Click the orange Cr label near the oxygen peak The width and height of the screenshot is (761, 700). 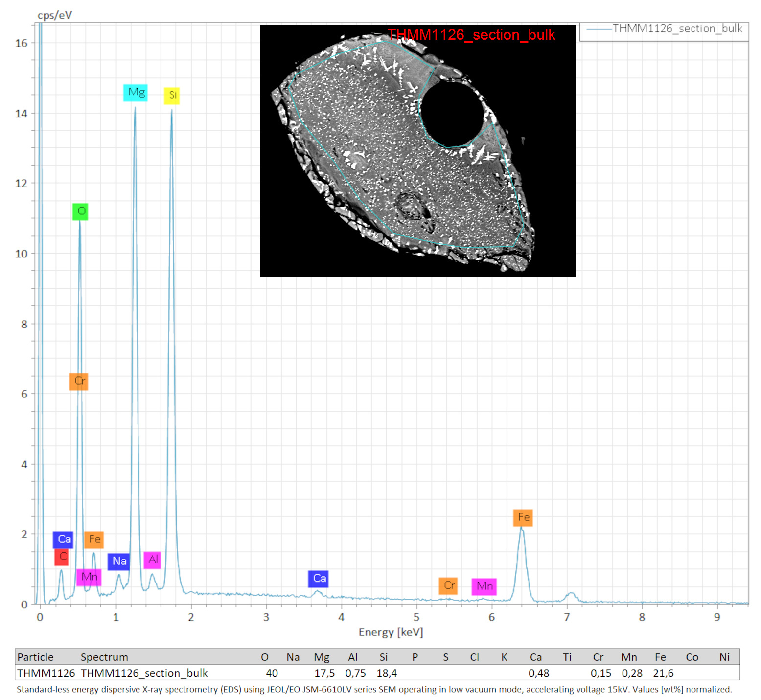tap(79, 381)
